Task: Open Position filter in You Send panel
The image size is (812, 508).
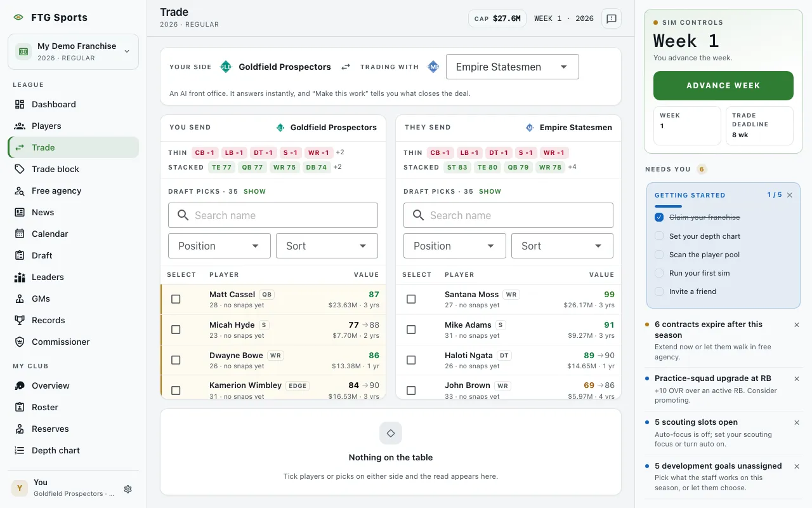Action: coord(219,246)
